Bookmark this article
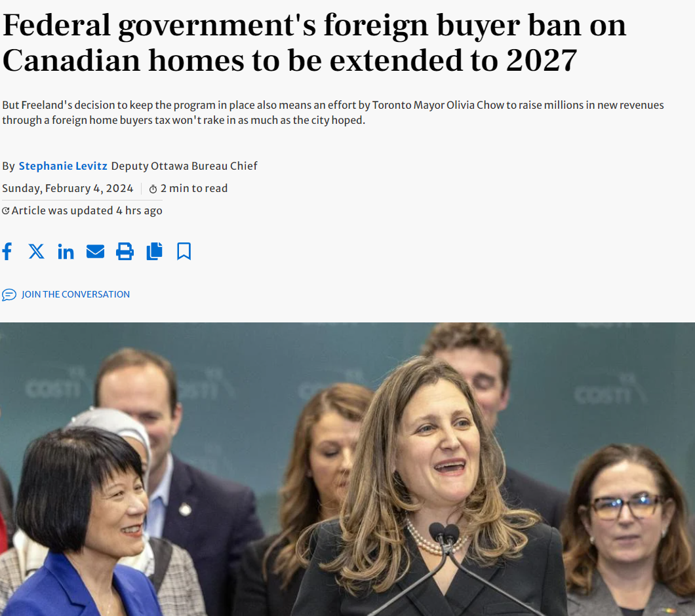The width and height of the screenshot is (695, 616). coord(184,251)
